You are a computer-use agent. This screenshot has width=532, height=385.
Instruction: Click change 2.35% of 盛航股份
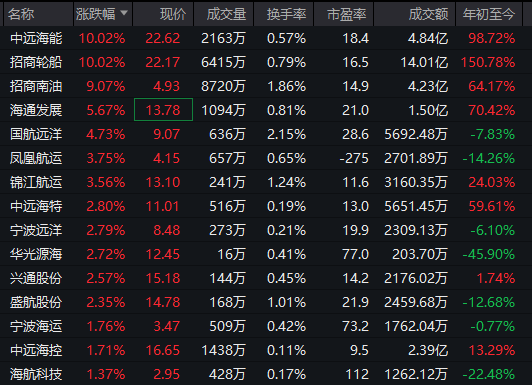click(x=106, y=302)
